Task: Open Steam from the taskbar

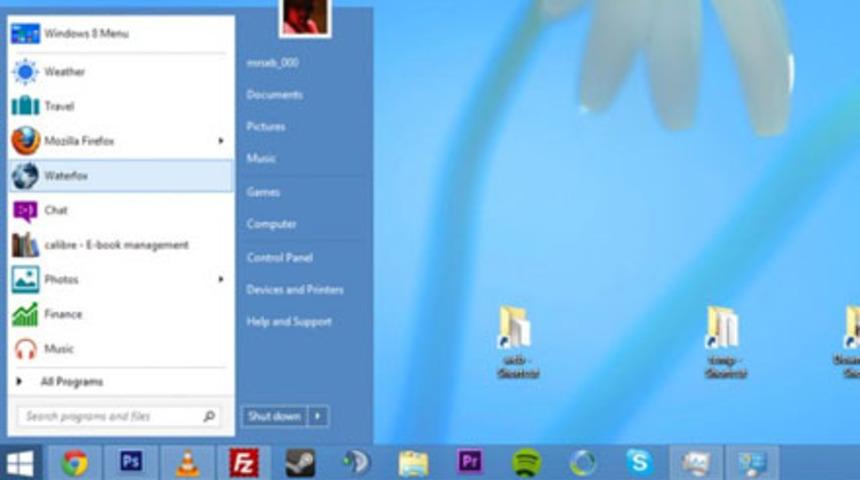Action: pyautogui.click(x=300, y=462)
